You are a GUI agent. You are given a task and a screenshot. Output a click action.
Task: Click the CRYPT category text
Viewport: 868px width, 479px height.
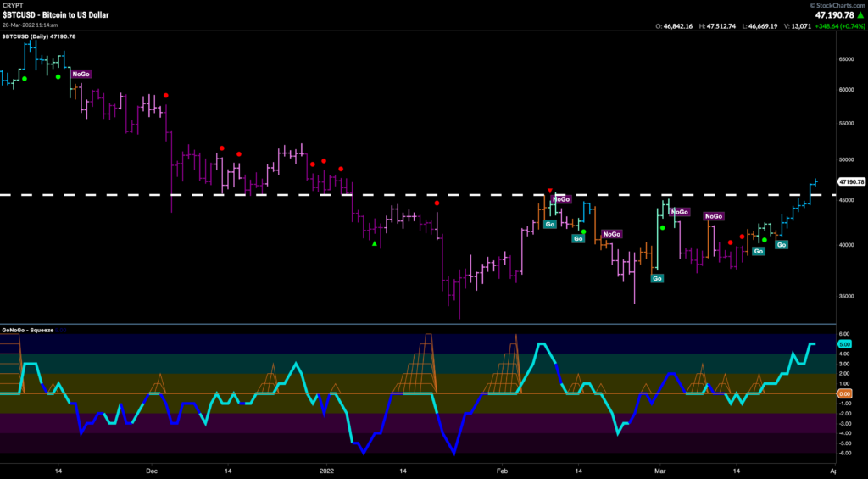pyautogui.click(x=11, y=7)
